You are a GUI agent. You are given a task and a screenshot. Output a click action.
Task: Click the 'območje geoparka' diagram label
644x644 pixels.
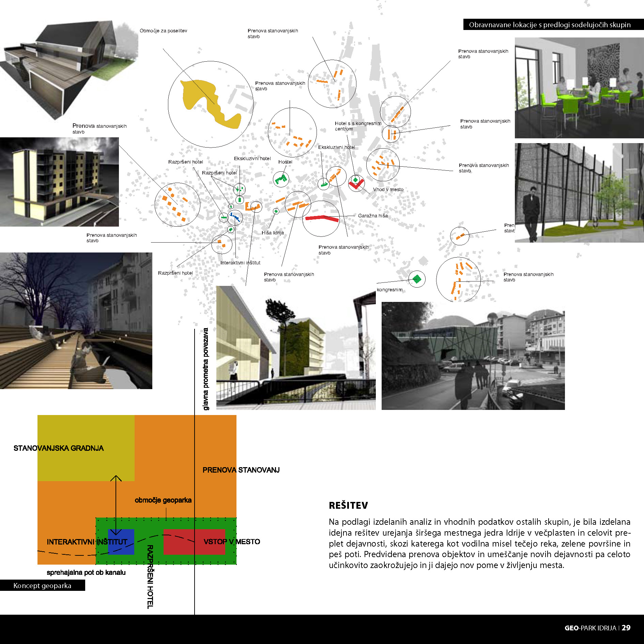(163, 500)
